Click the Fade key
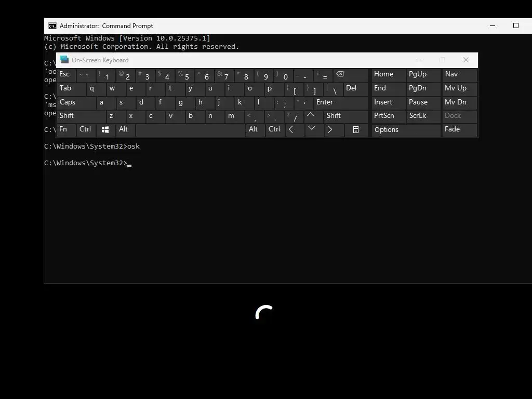Viewport: 532px width, 399px height. [x=459, y=130]
